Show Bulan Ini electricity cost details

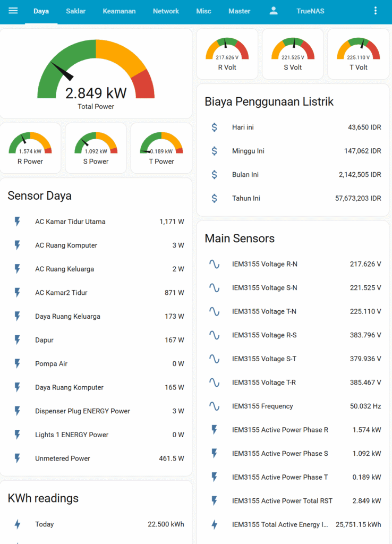click(x=293, y=175)
